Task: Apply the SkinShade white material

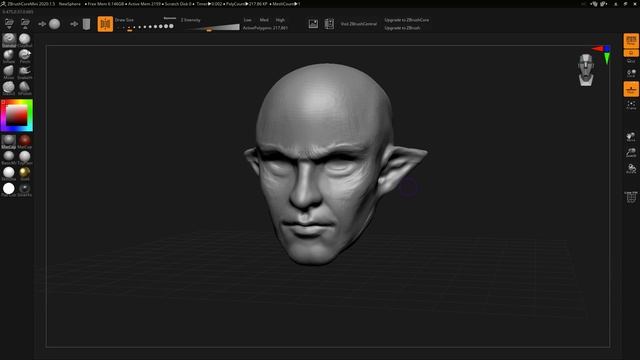Action: coord(9,173)
